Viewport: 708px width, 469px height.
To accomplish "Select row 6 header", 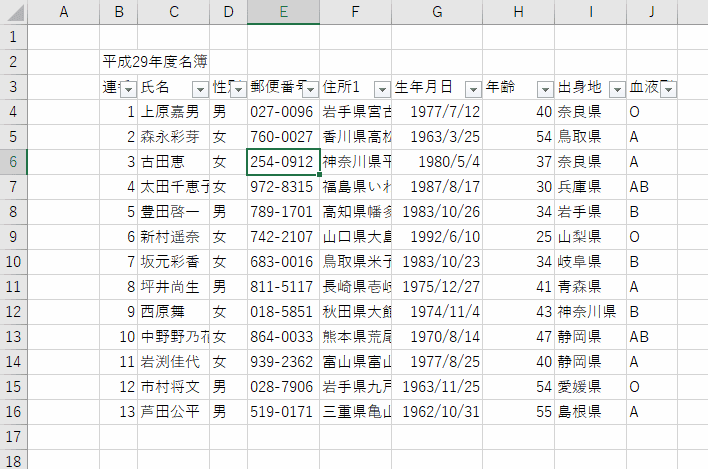I will coord(13,162).
